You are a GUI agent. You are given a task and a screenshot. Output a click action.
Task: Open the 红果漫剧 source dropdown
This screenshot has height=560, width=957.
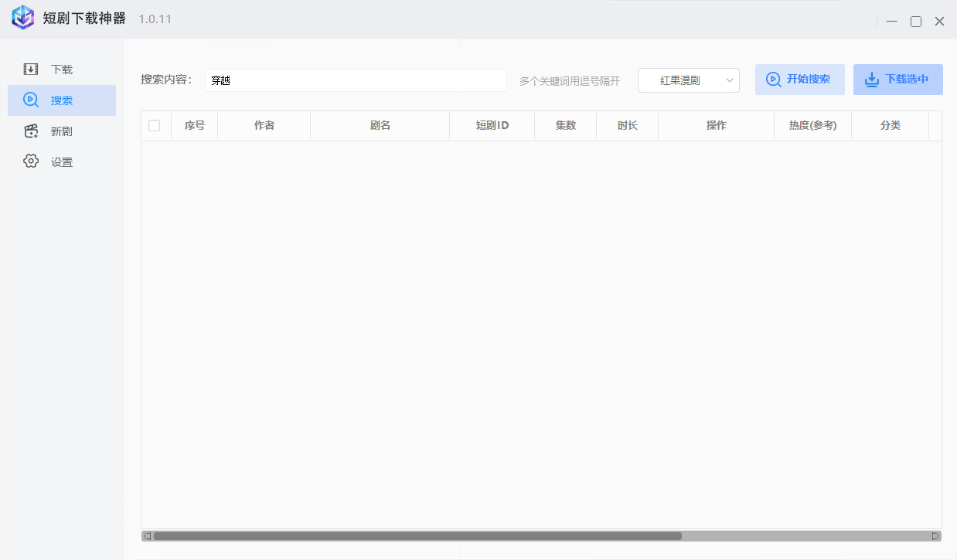coord(689,80)
